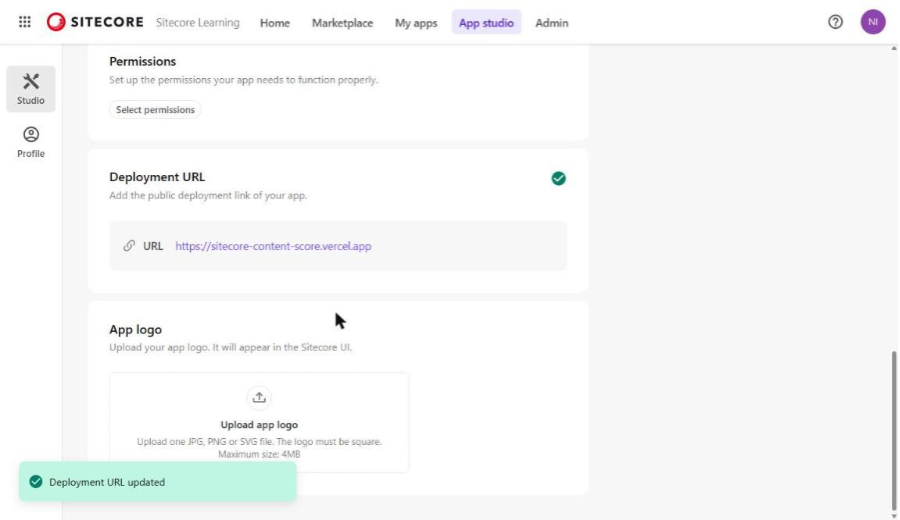Click the toast success check icon
900x520 pixels.
click(36, 482)
